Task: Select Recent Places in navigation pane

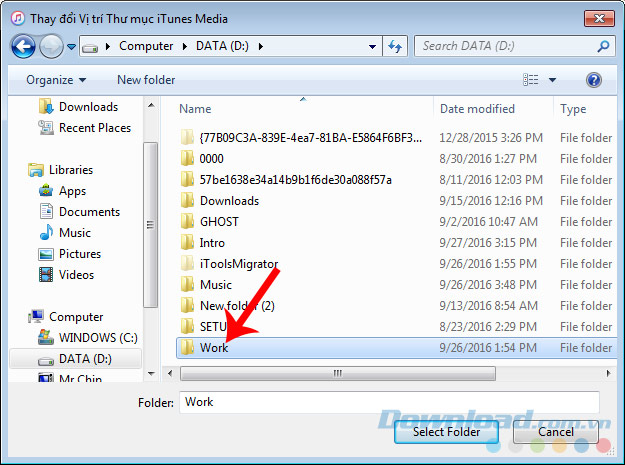Action: click(x=85, y=128)
